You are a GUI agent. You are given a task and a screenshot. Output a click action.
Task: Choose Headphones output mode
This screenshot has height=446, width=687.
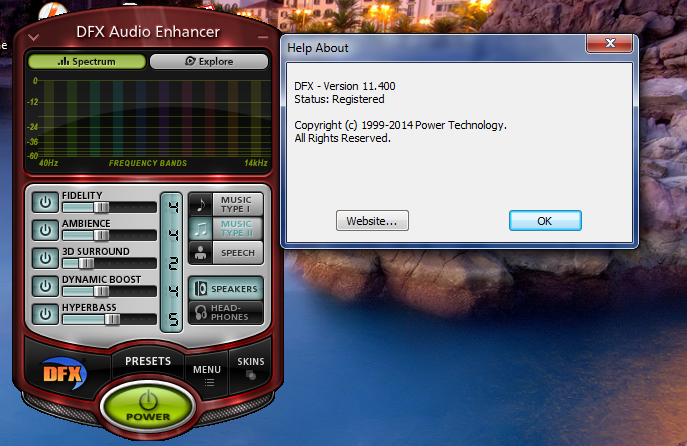tap(226, 312)
